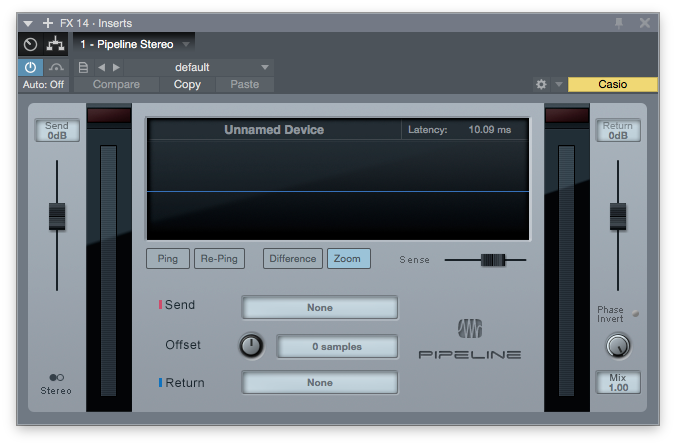The height and width of the screenshot is (446, 676).
Task: Select the 1 - Pipeline Stereo tab
Action: (126, 44)
